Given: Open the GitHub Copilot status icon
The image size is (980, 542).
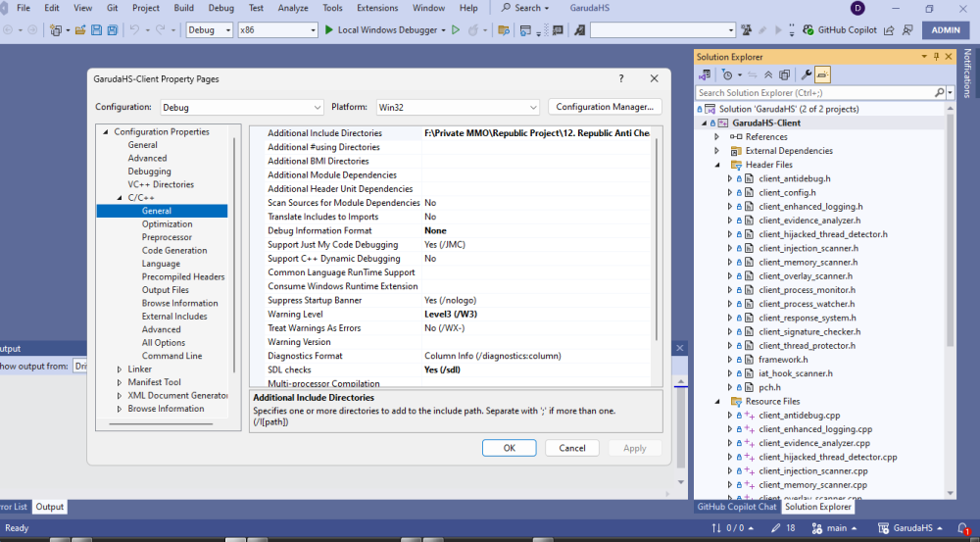Looking at the screenshot, I should coord(808,30).
